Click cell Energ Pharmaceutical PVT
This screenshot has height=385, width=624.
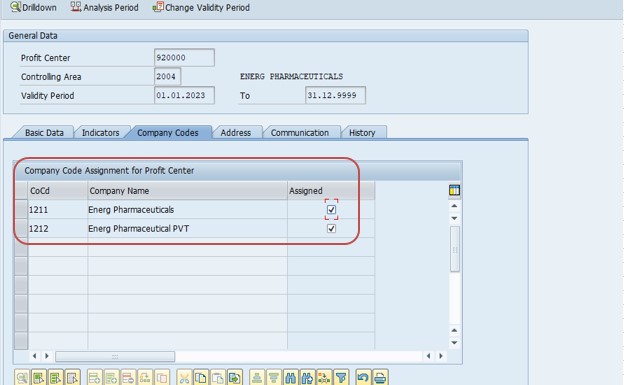187,229
